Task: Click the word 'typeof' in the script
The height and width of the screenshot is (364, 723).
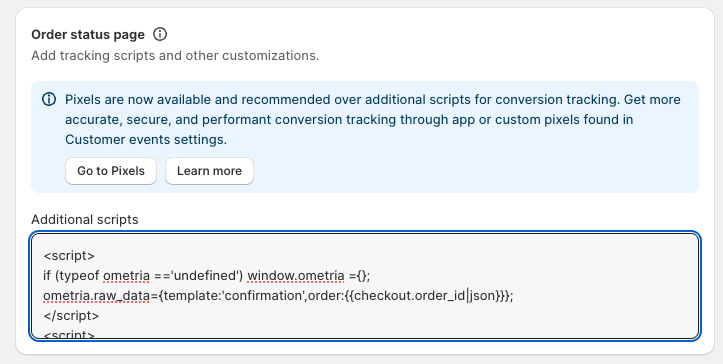Action: tap(78, 276)
